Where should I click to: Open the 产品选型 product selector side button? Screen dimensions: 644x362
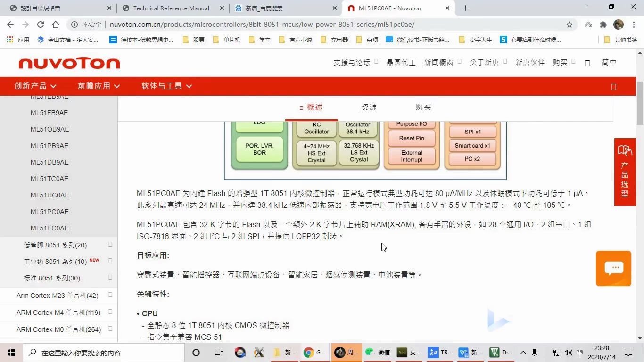coord(625,172)
